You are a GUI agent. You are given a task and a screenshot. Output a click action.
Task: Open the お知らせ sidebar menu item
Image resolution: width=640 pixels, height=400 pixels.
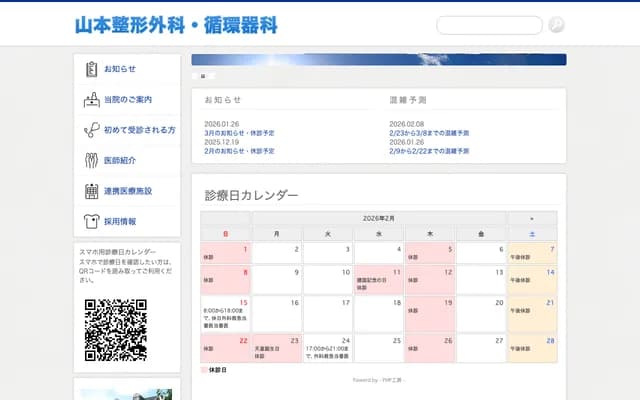point(120,69)
